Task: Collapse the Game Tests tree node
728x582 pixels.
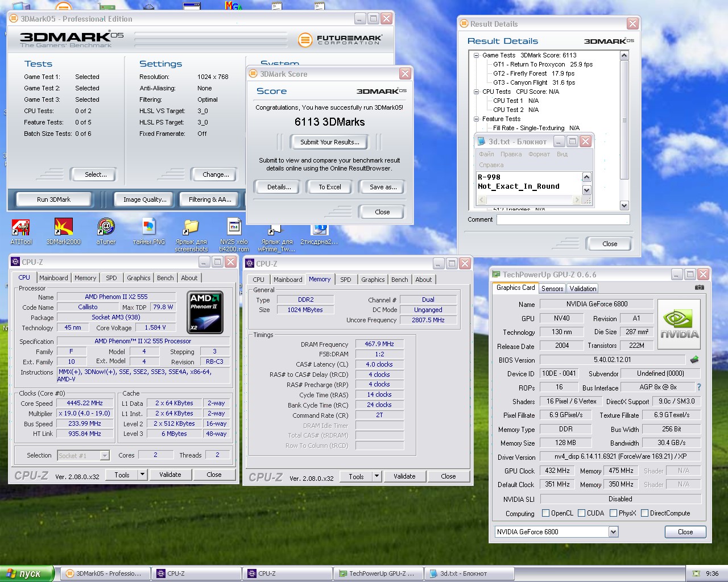Action: 477,55
